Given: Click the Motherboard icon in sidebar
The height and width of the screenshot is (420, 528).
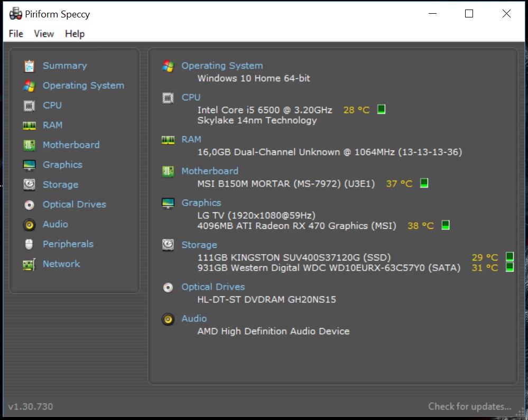Looking at the screenshot, I should pyautogui.click(x=29, y=145).
